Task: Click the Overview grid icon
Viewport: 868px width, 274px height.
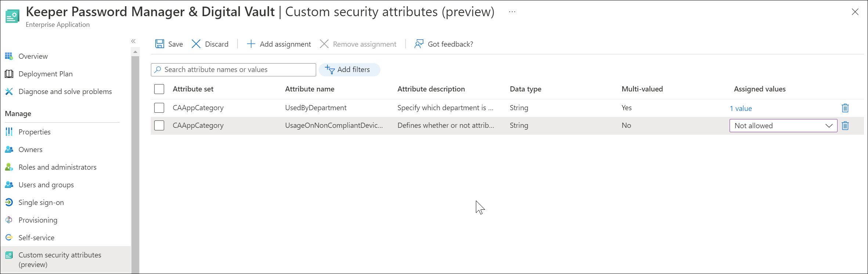Action: pyautogui.click(x=9, y=56)
